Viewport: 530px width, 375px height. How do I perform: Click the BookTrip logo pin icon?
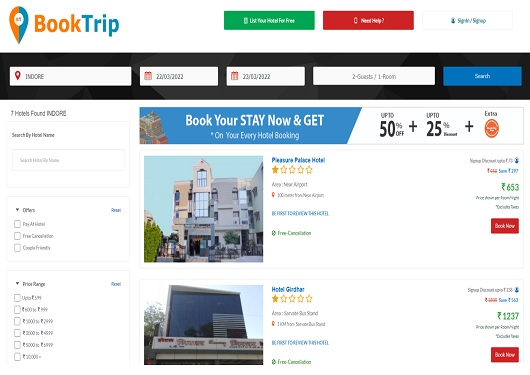coord(19,25)
